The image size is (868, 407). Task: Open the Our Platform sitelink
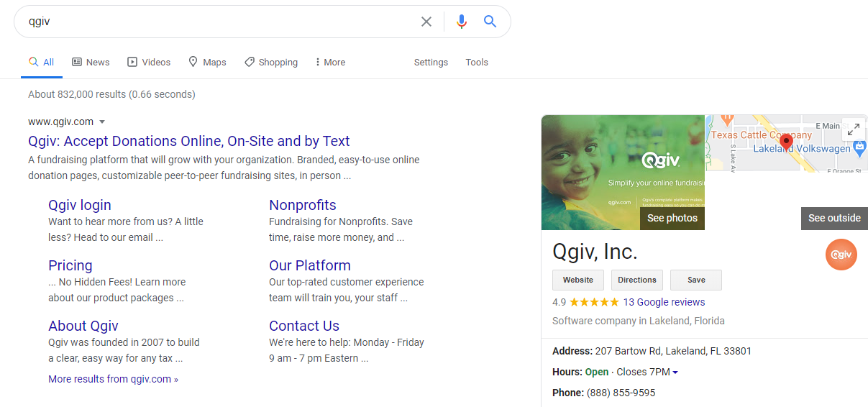pyautogui.click(x=310, y=265)
